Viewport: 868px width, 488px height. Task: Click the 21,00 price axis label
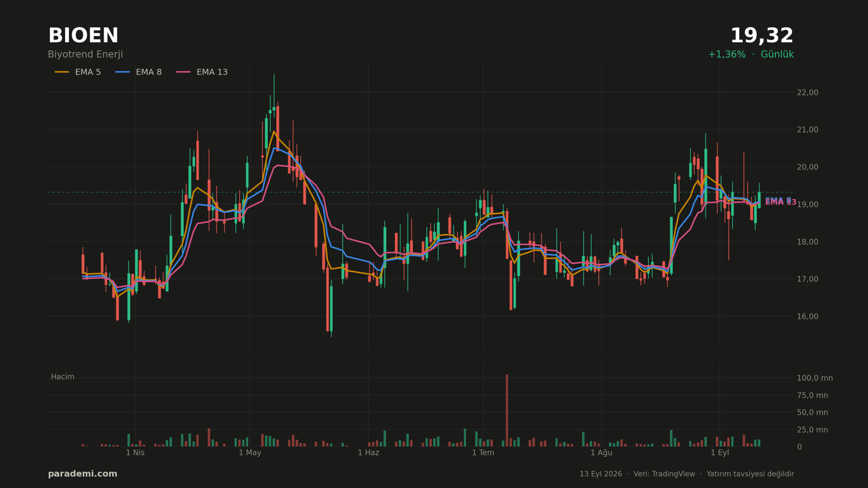tap(807, 130)
